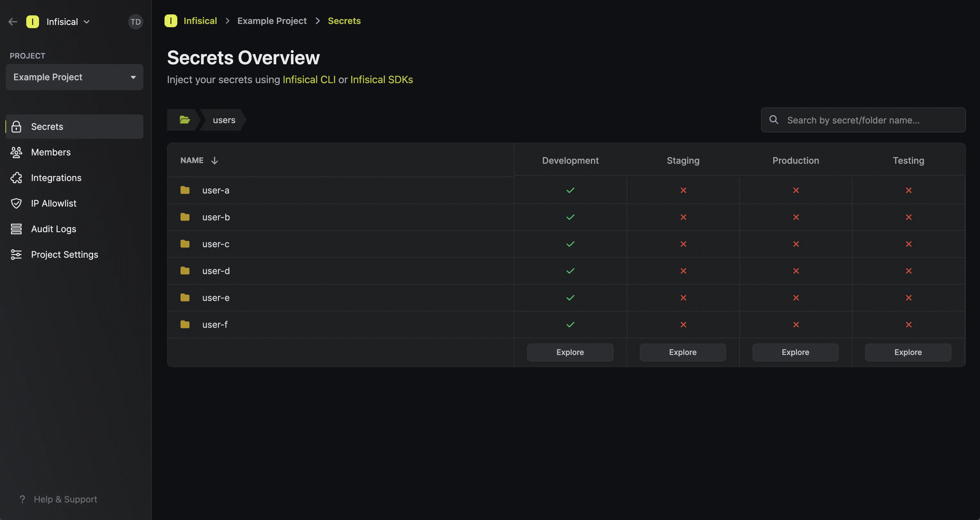Click the Audit Logs list icon
Screen dimensions: 980x520
pyautogui.click(x=16, y=229)
